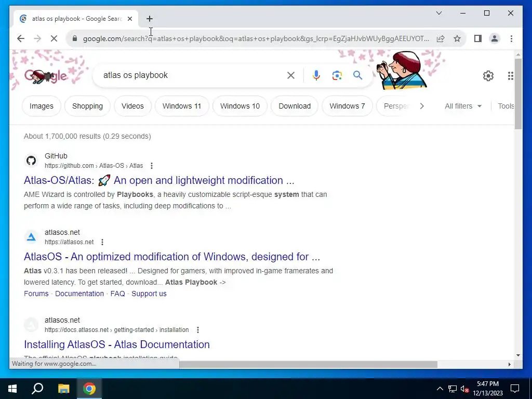Open network status in system tray
Image resolution: width=532 pixels, height=399 pixels.
click(x=453, y=389)
